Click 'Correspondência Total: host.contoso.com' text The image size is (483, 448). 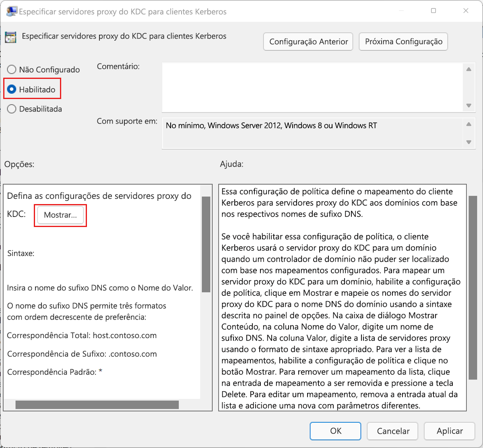[82, 336]
